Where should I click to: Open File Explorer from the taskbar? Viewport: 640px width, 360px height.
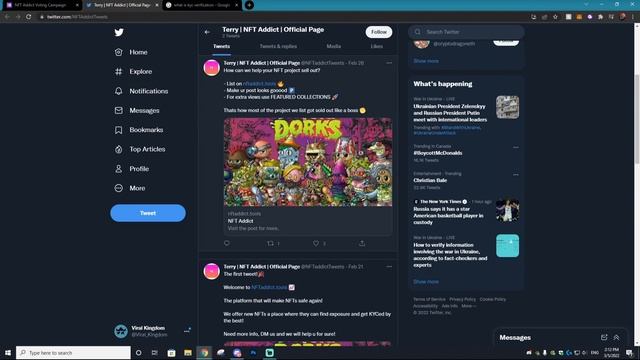188,353
